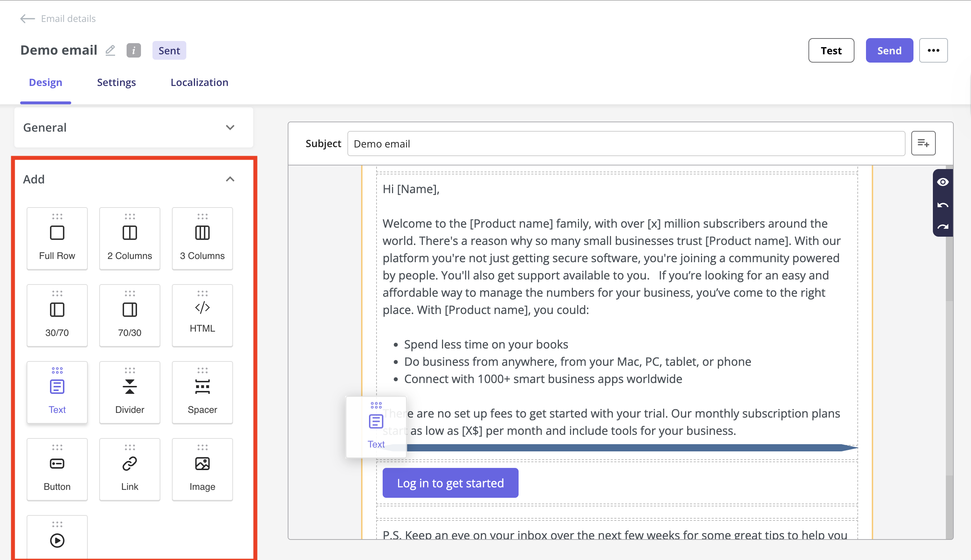Select the Button block
This screenshot has height=560, width=971.
click(x=57, y=469)
